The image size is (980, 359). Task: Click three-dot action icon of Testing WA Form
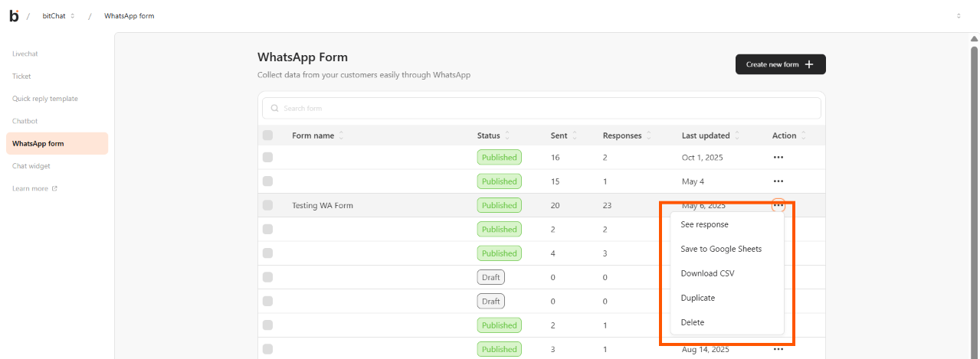778,205
